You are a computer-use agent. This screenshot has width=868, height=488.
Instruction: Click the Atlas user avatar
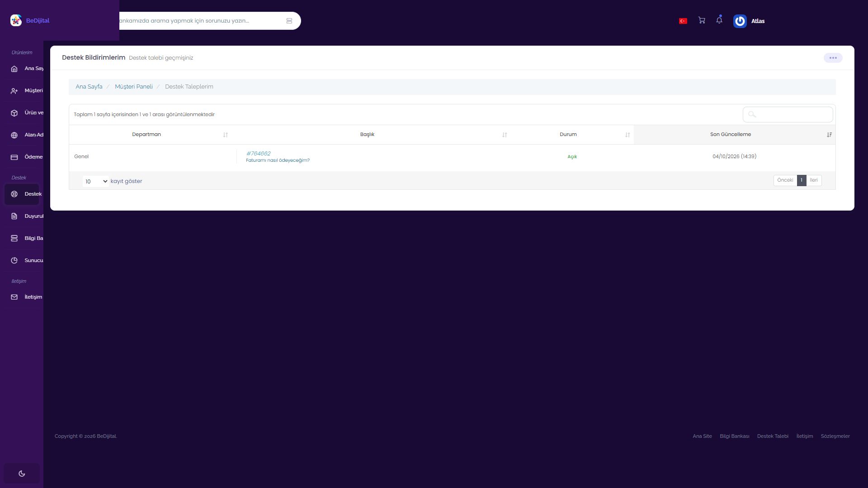(x=740, y=21)
